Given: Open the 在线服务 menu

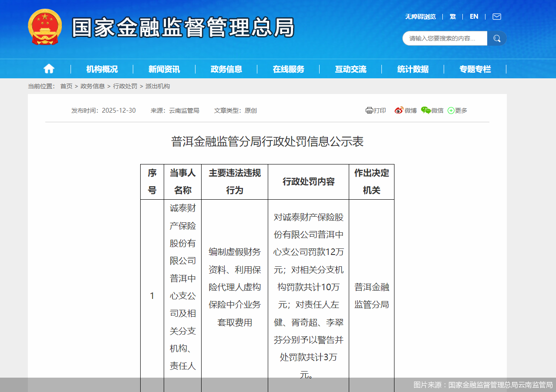Looking at the screenshot, I should click(288, 68).
